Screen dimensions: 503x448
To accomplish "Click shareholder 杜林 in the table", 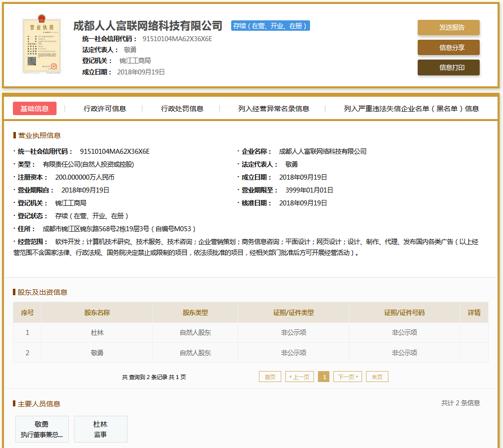I will (x=97, y=333).
